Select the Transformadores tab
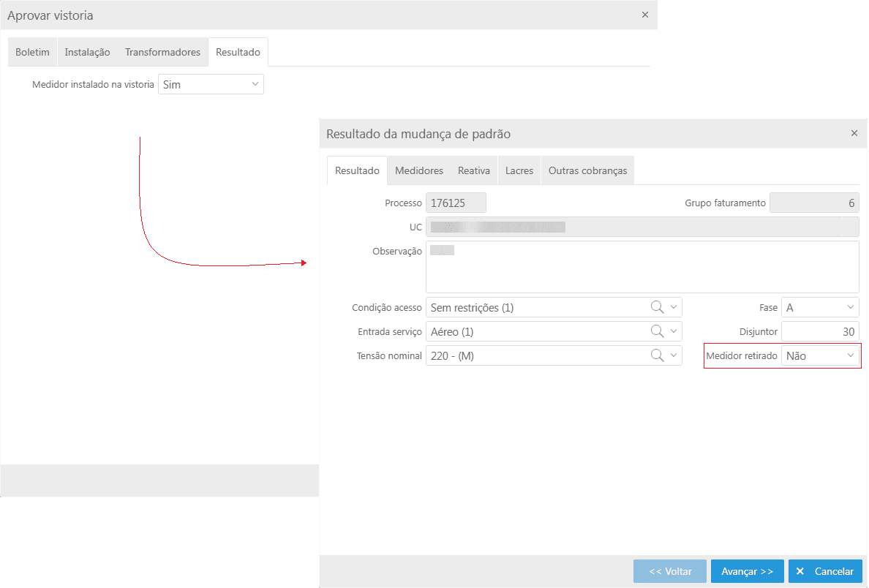The image size is (869, 588). click(x=162, y=53)
